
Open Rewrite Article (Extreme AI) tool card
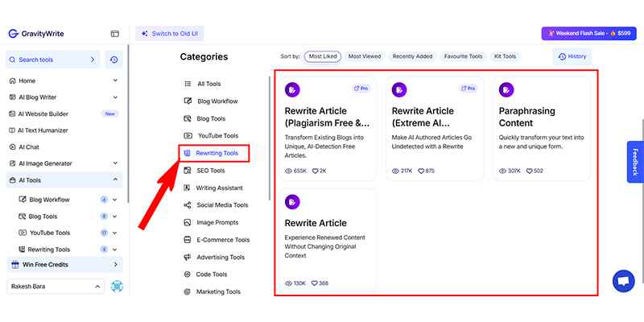[435, 128]
